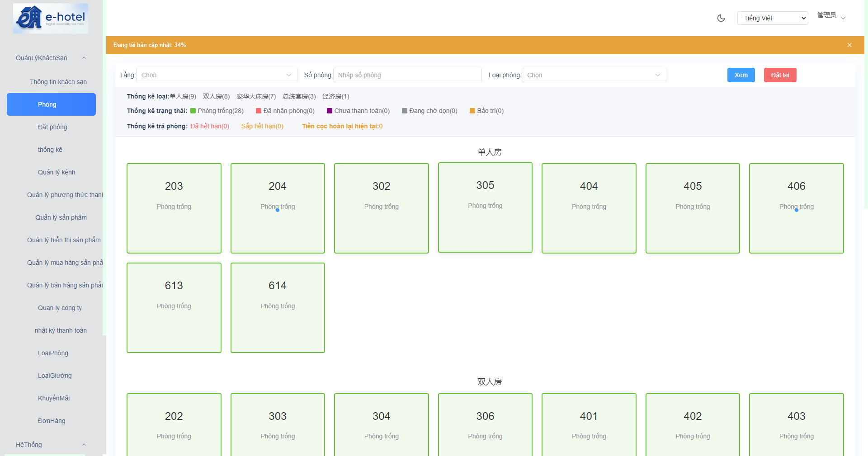The height and width of the screenshot is (456, 868).
Task: Open Quản lý hiển thị sản phẩm item
Action: click(64, 240)
